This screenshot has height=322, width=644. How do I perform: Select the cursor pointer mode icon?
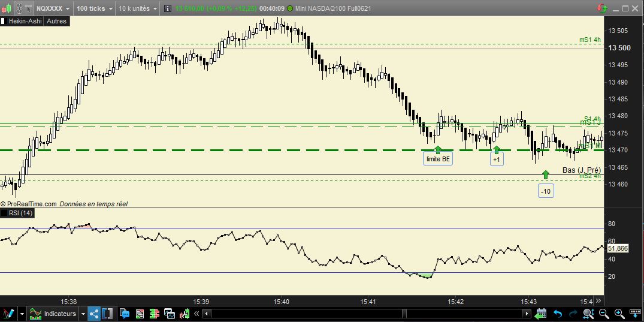click(28, 8)
